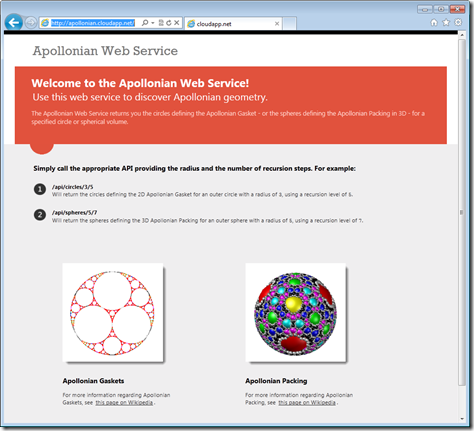Open the Tools gear icon
Screen dimensions: 474x431
458,22
